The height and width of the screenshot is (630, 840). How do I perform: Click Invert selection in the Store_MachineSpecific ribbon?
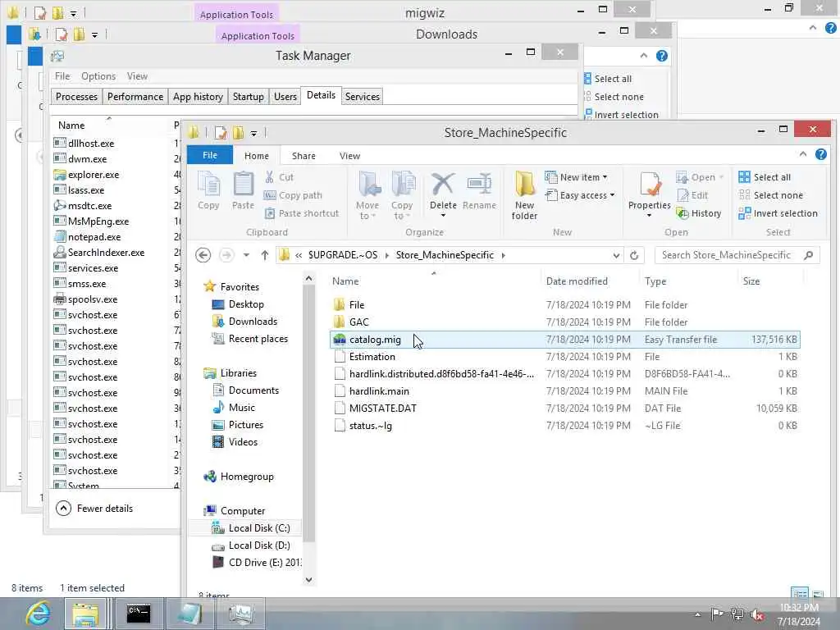click(778, 213)
